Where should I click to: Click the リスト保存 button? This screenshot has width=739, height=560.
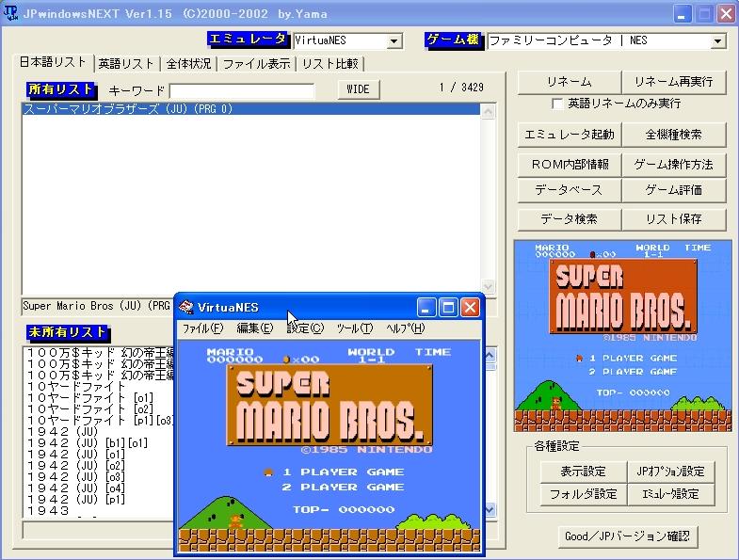coord(673,219)
